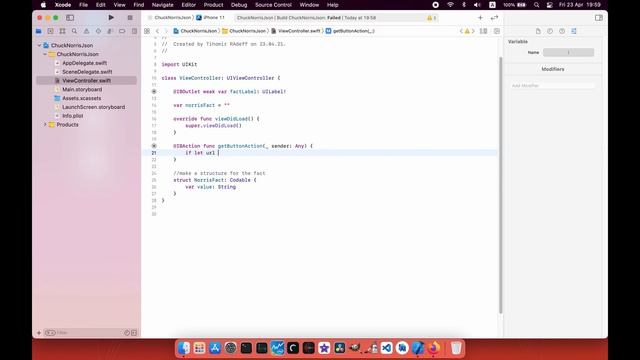This screenshot has width=640, height=360.
Task: Open the Navigate menu
Action: click(x=162, y=5)
